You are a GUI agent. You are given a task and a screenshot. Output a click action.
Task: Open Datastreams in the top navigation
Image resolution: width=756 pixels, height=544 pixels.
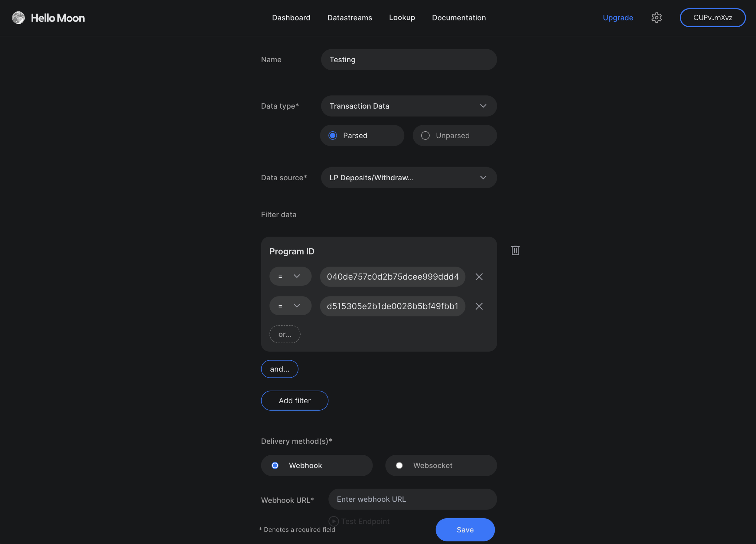(x=349, y=18)
